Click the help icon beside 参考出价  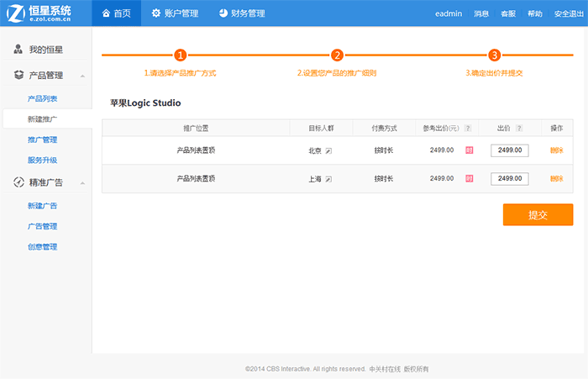tap(468, 129)
